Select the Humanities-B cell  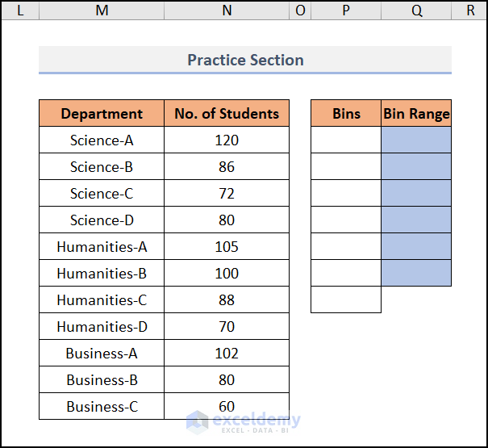click(x=102, y=274)
